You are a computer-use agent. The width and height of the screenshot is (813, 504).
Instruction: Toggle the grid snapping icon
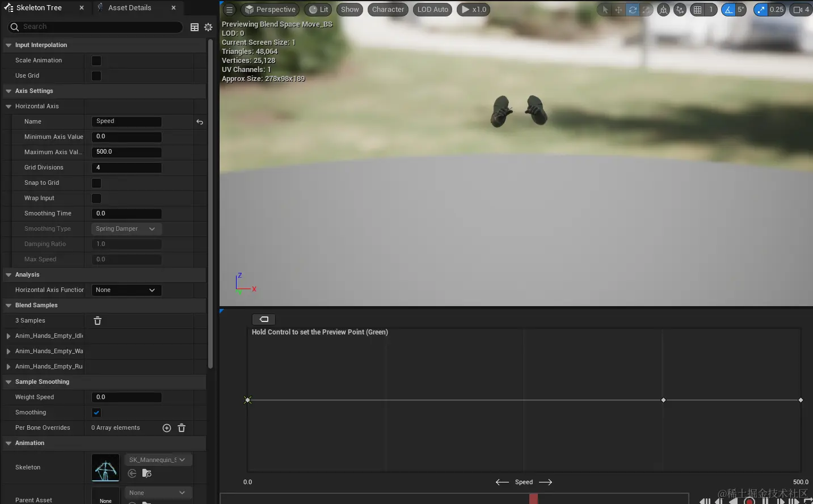698,10
